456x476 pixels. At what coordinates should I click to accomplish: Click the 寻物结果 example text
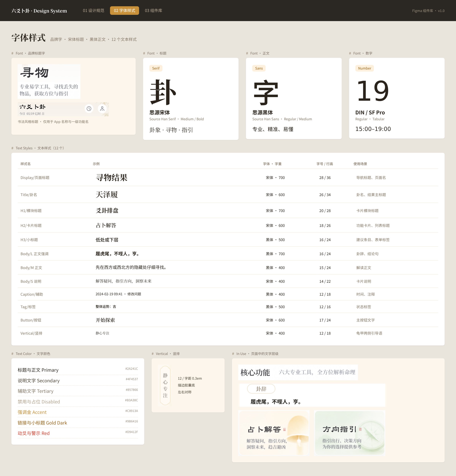(x=112, y=177)
